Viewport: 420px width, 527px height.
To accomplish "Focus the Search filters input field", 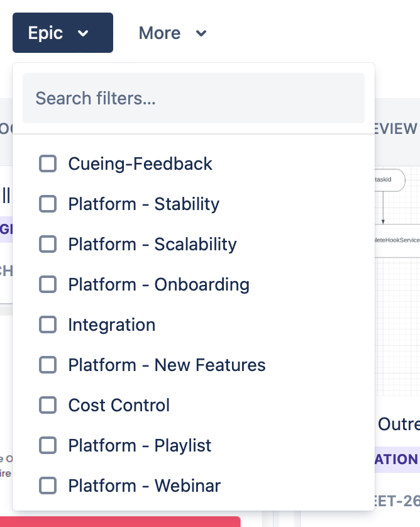I will (194, 98).
